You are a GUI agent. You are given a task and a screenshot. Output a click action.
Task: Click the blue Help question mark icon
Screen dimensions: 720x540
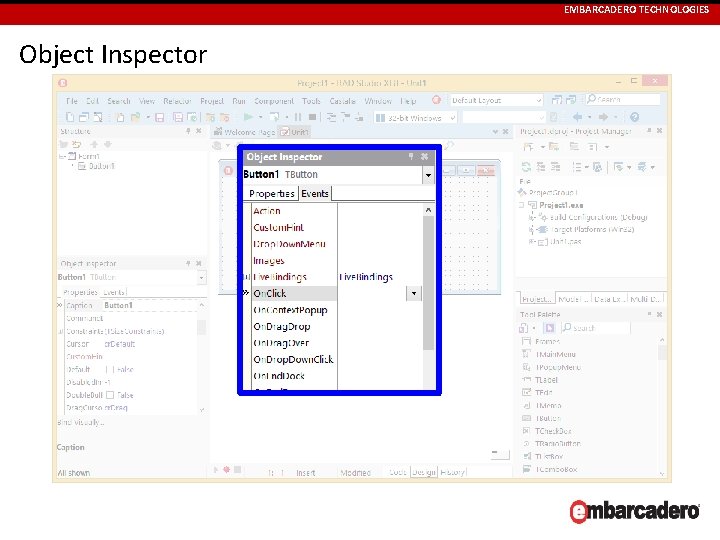(x=635, y=117)
